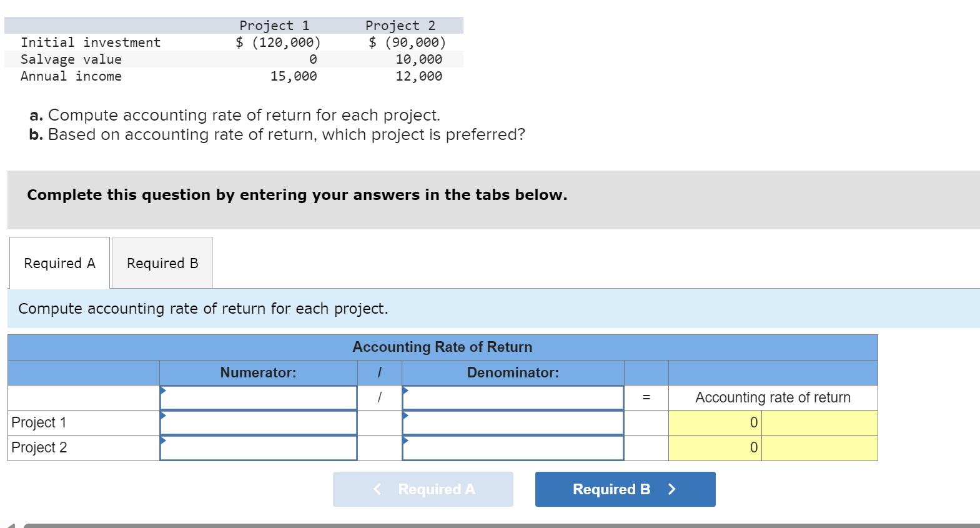Click the horizontal scrollbar at the bottom
The image size is (980, 528).
(x=487, y=523)
